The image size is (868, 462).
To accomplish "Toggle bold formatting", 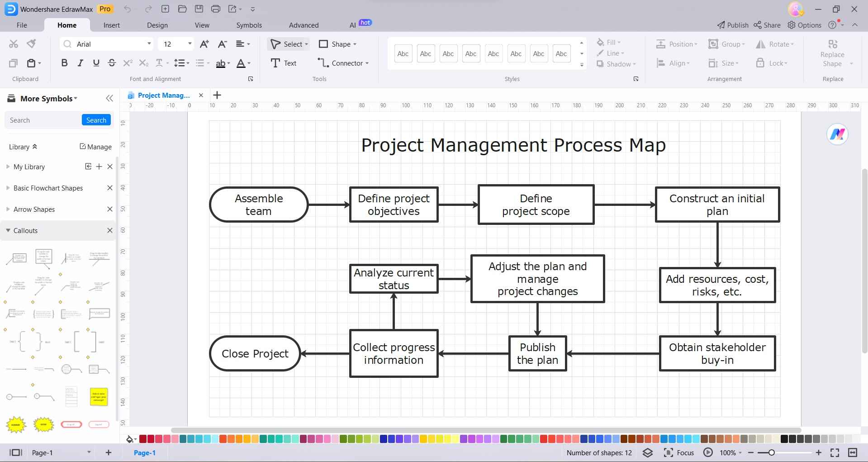I will pos(64,63).
